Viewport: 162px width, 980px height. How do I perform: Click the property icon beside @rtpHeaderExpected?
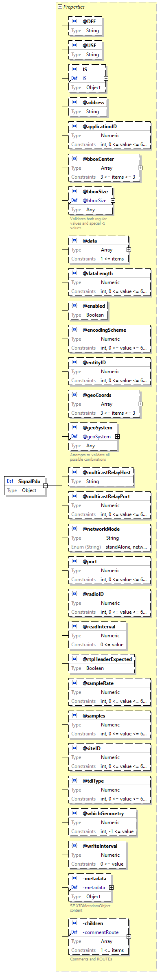coord(74,659)
